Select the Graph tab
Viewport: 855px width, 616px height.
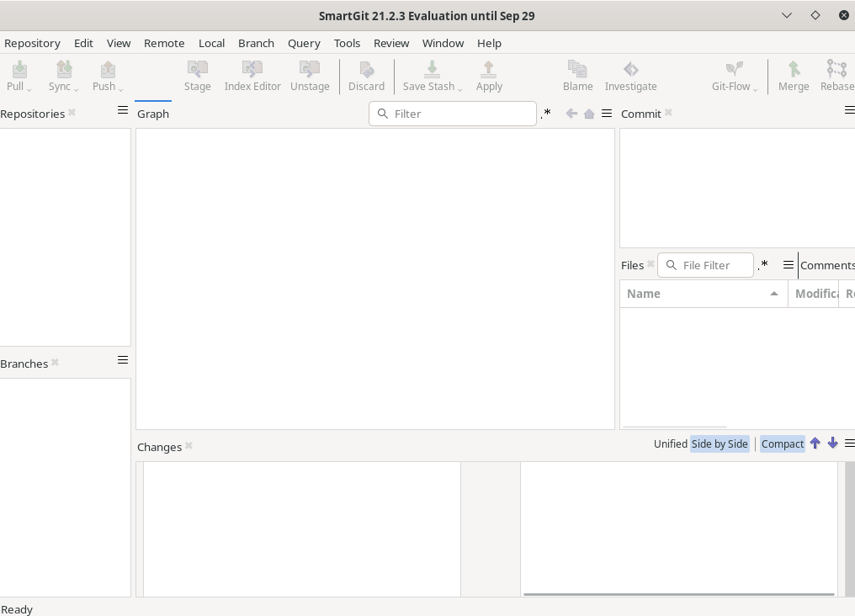(153, 114)
